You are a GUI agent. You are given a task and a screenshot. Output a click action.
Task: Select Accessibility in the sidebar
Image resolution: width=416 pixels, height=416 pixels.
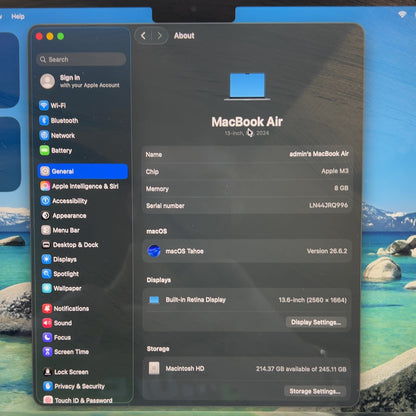tap(64, 201)
